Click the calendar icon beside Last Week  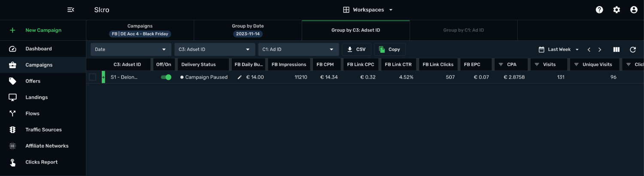point(541,49)
